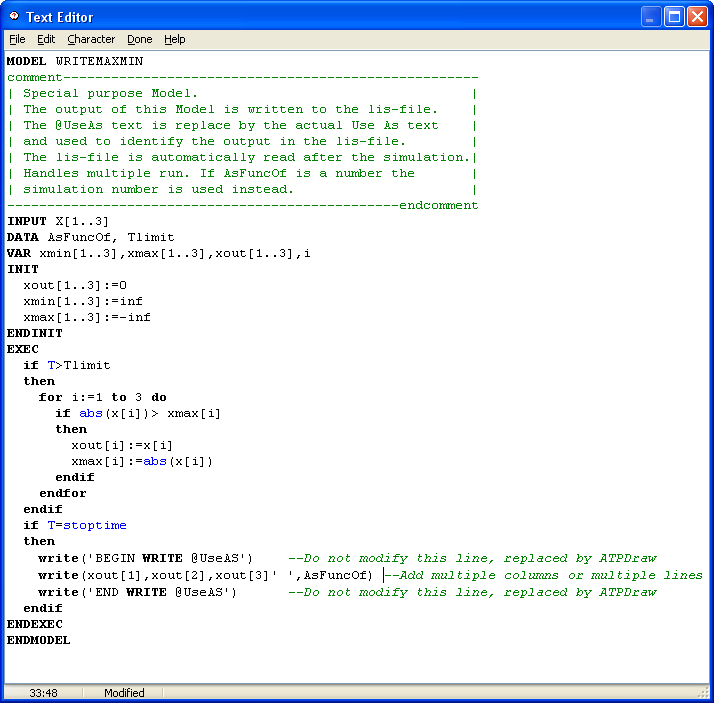Click the 'xmin[1..3]:=inf' line
Screen dimensions: 714x703
tap(83, 301)
